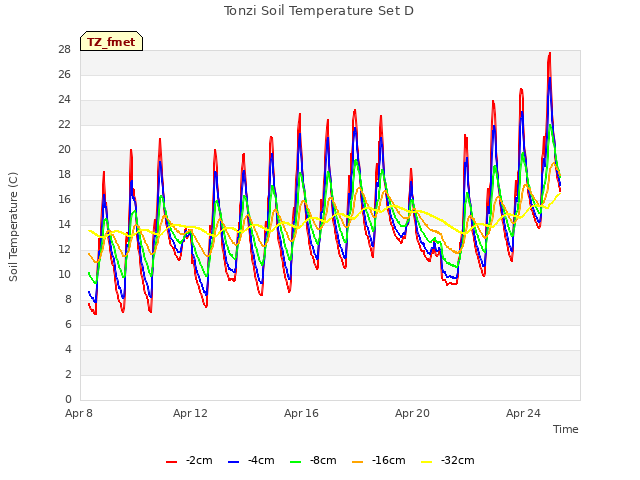Toggle the -2cm red legend swatch

point(171,462)
